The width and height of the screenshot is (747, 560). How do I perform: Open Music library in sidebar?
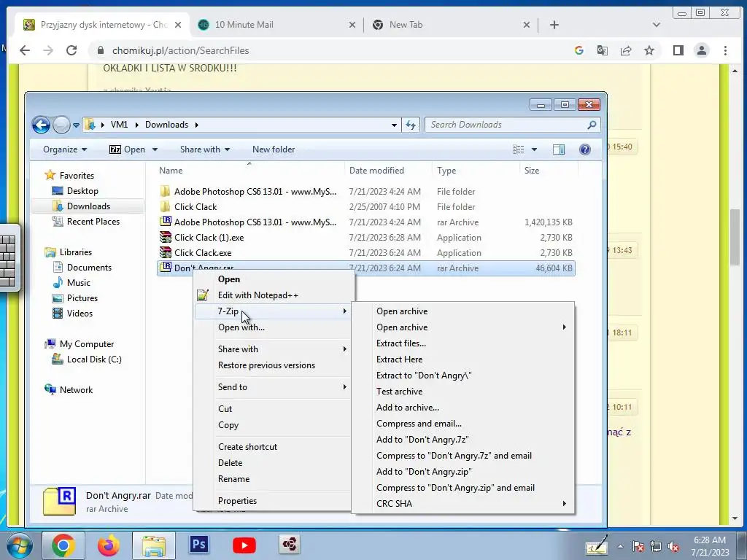click(x=78, y=283)
